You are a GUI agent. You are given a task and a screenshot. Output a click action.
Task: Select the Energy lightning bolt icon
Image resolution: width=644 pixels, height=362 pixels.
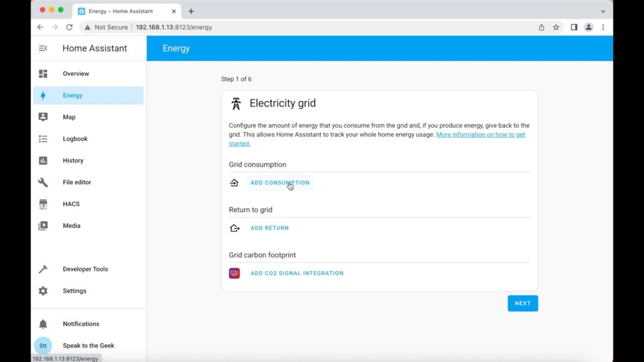pyautogui.click(x=43, y=96)
